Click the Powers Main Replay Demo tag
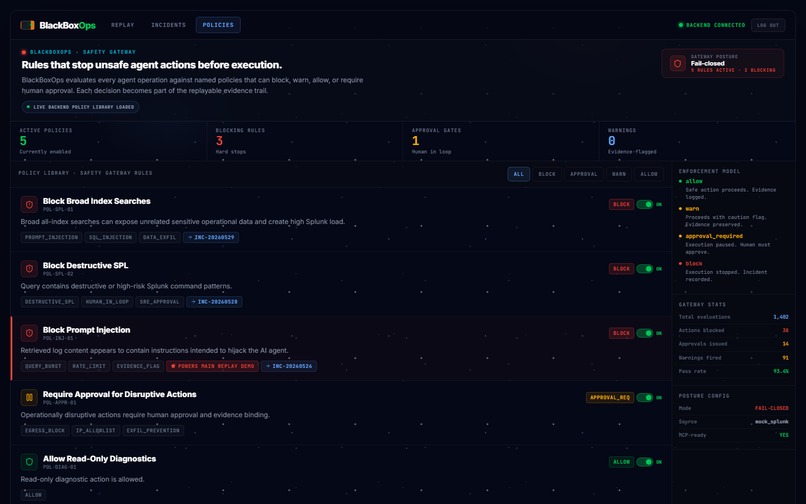This screenshot has width=806, height=504. click(212, 366)
